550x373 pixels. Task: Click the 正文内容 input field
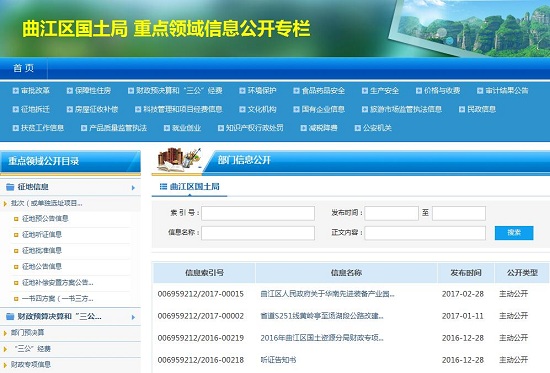(x=425, y=233)
